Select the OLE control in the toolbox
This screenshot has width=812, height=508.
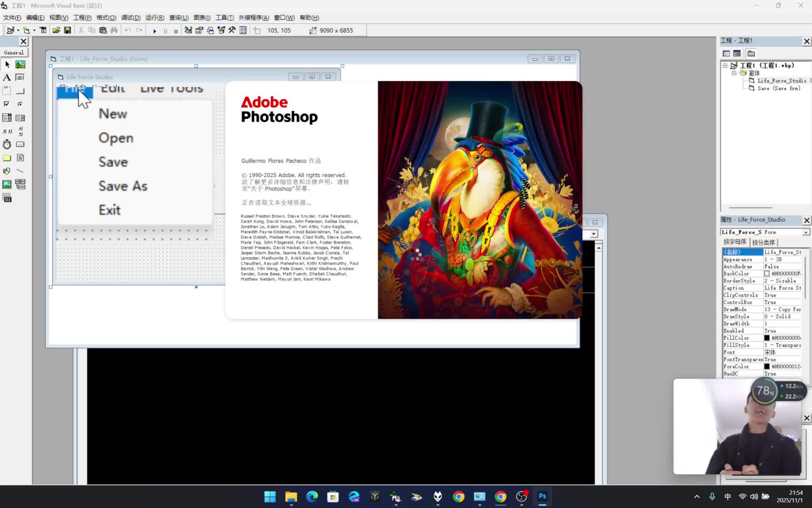click(7, 198)
